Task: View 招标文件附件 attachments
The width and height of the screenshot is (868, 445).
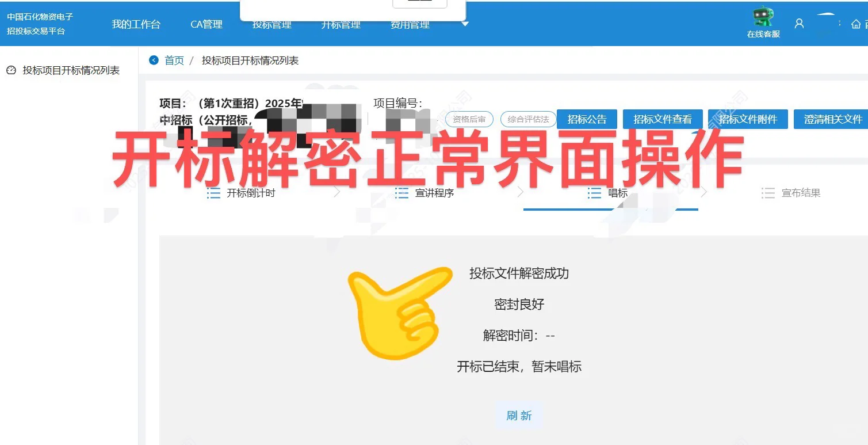Action: (747, 119)
